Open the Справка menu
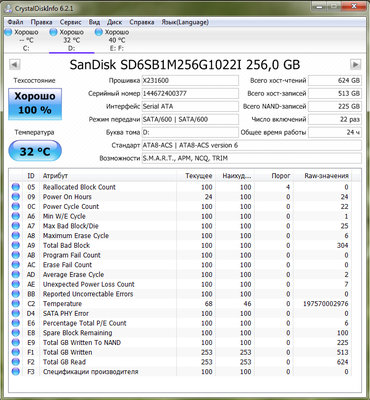 click(142, 22)
